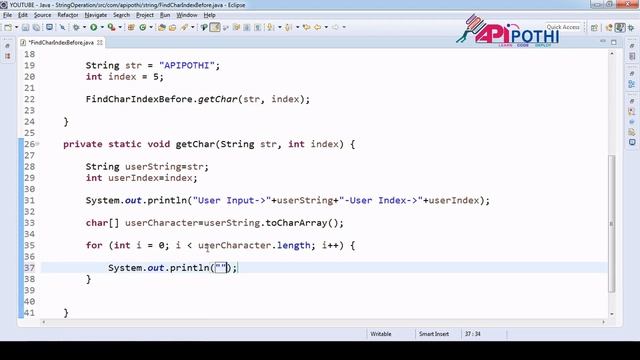The image size is (640, 360).
Task: Open the Project menu
Action: 144,15
